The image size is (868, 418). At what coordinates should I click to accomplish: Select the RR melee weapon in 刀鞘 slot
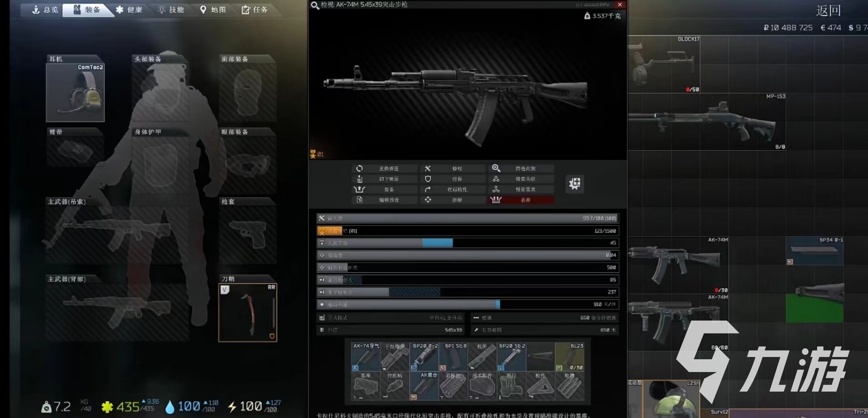coord(248,312)
